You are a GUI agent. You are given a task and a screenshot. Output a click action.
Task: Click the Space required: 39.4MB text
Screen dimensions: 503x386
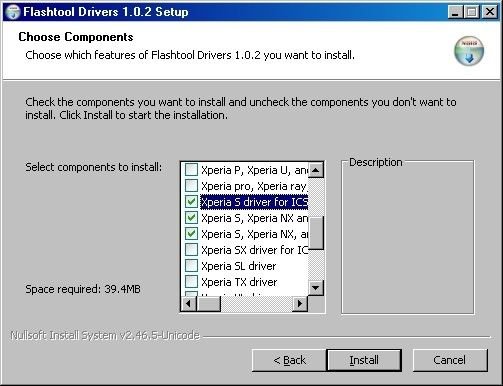tap(83, 289)
